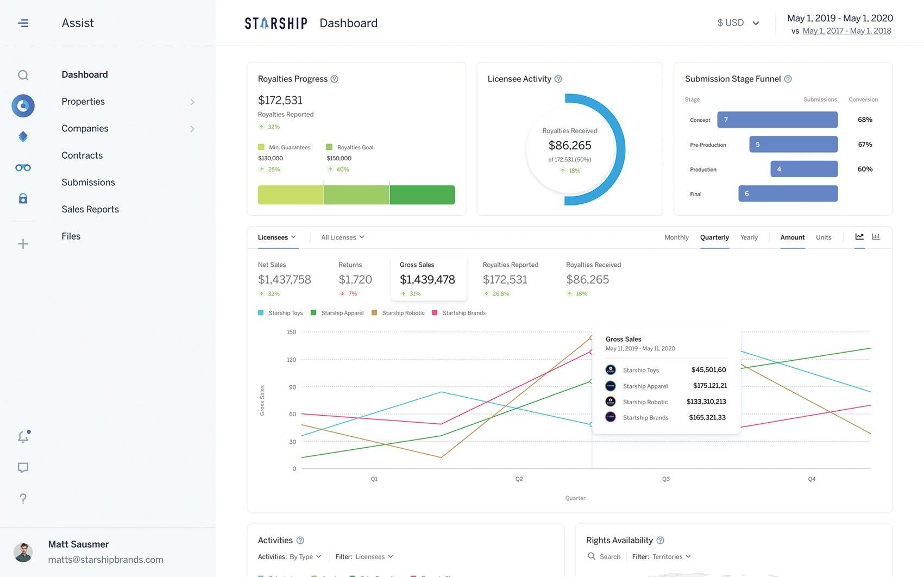Toggle Starship Apparel legend series
924x577 pixels.
(337, 313)
